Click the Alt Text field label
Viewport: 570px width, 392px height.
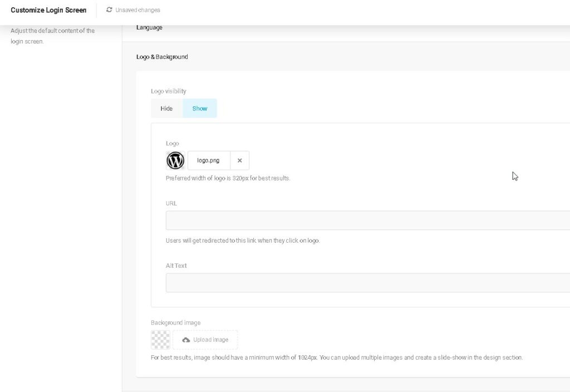point(176,266)
